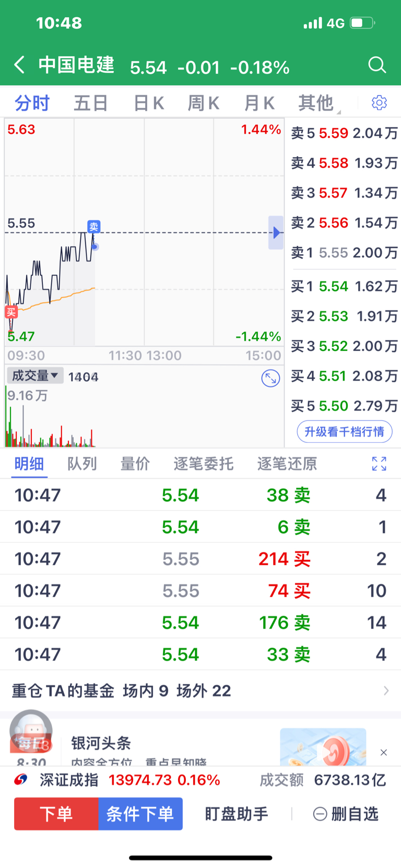The image size is (401, 868).
Task: Tap 买3 price 5.52 row
Action: click(x=345, y=346)
